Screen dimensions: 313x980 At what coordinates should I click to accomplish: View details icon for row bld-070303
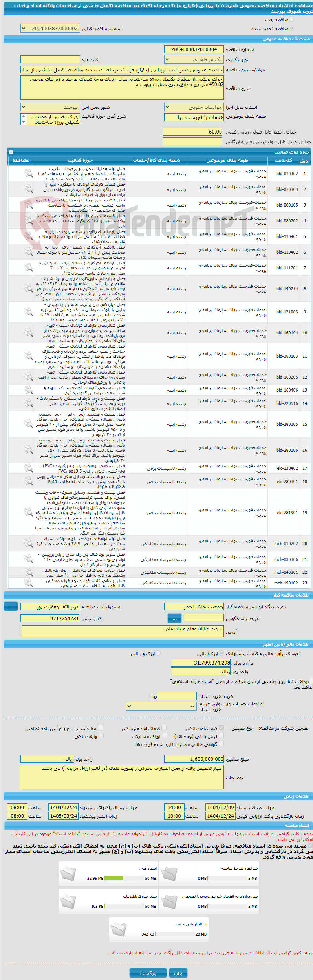[28, 189]
